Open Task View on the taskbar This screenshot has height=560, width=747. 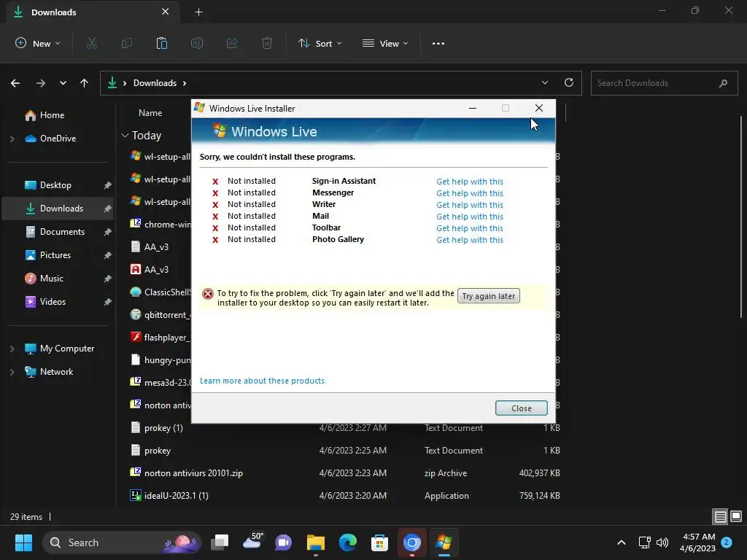(x=220, y=542)
